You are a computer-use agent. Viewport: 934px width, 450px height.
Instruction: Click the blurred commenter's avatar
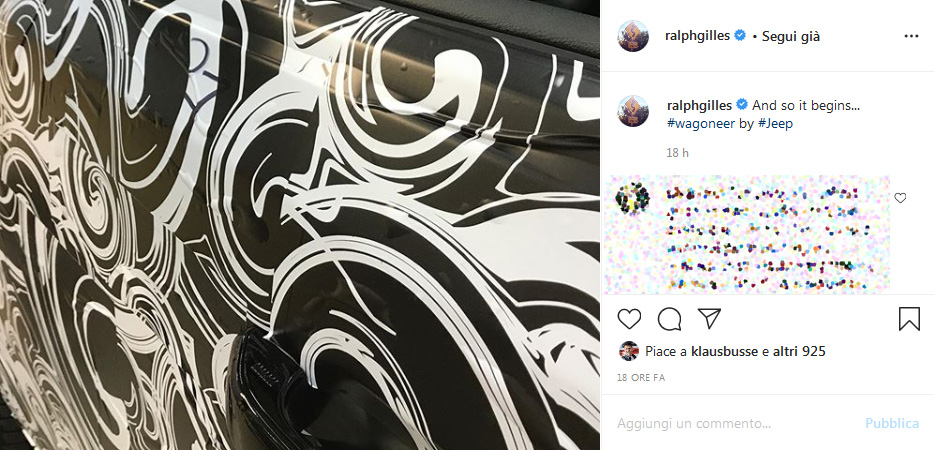(x=631, y=197)
